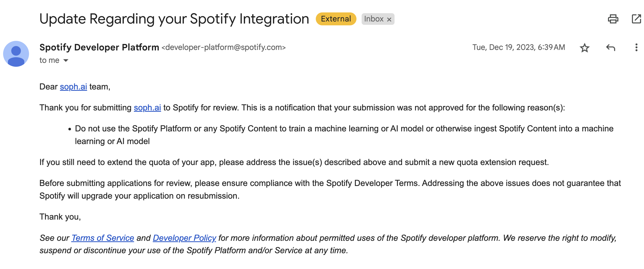Open the three-dot more options menu
Image resolution: width=644 pixels, height=269 pixels.
tap(636, 48)
